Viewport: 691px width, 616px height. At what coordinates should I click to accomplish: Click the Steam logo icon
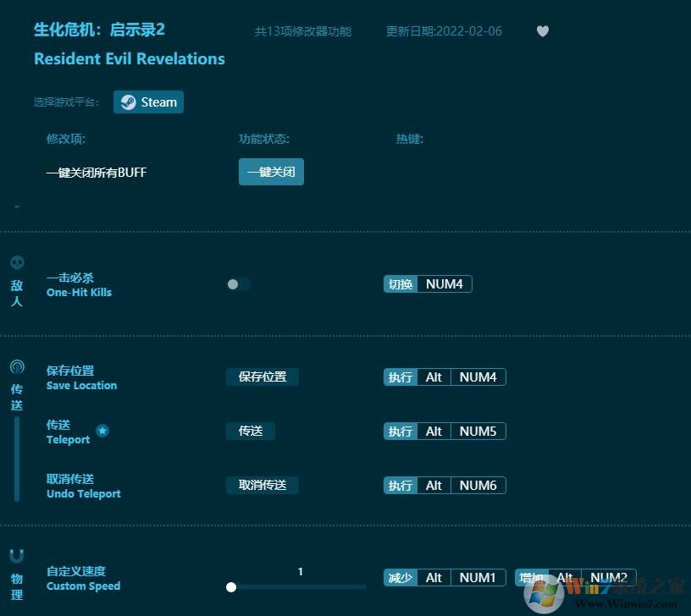click(x=128, y=102)
